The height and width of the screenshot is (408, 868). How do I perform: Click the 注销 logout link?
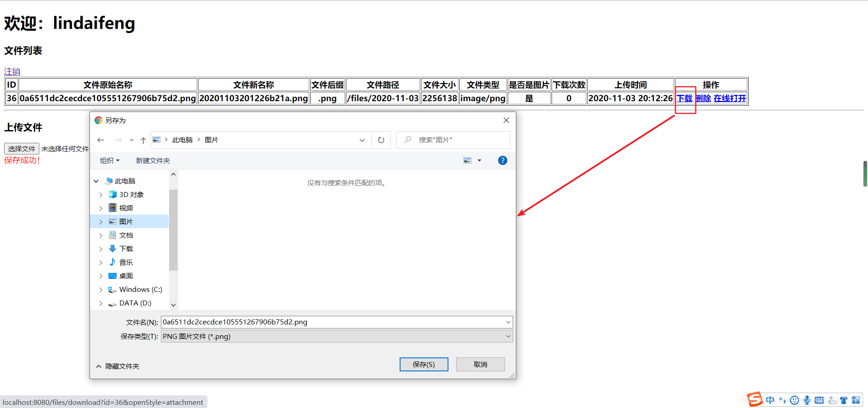point(12,71)
